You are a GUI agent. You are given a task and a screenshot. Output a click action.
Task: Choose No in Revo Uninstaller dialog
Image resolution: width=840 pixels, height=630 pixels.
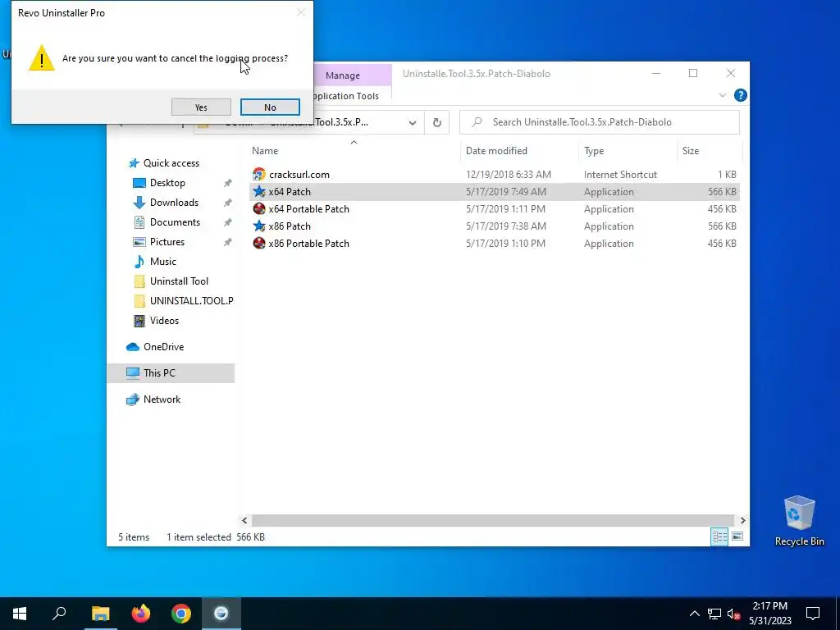[x=270, y=107]
